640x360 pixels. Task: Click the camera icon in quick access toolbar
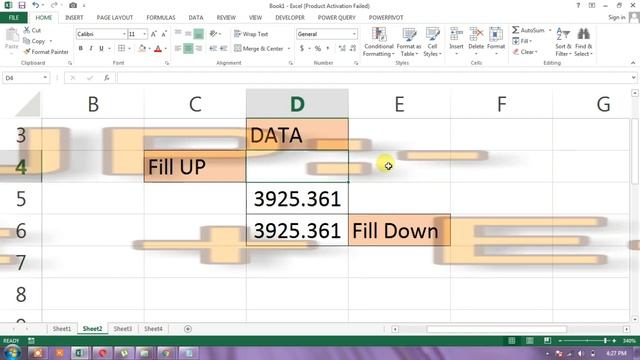[x=73, y=5]
